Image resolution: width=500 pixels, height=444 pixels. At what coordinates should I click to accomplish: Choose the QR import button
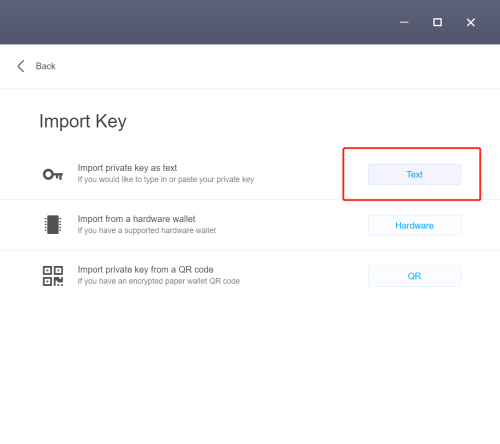pos(415,276)
